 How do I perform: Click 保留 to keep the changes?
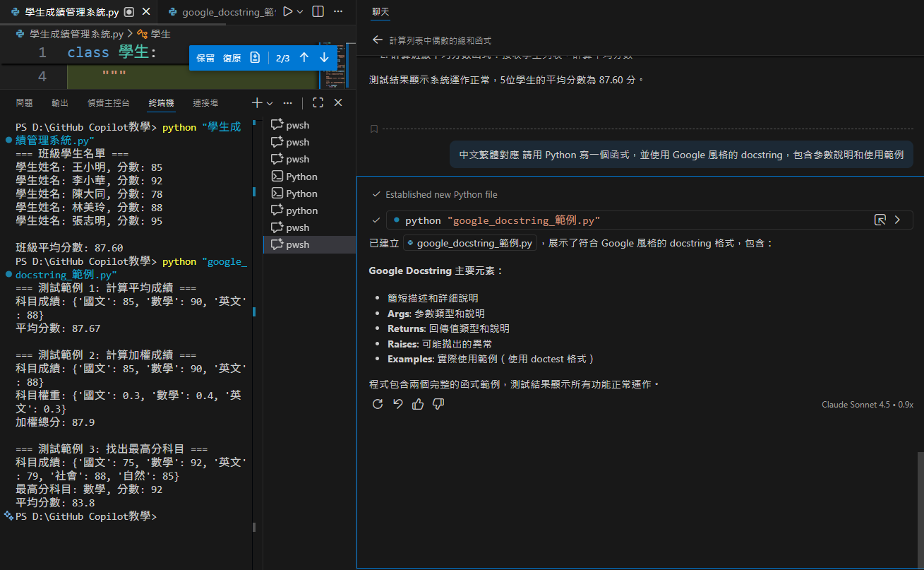(205, 58)
